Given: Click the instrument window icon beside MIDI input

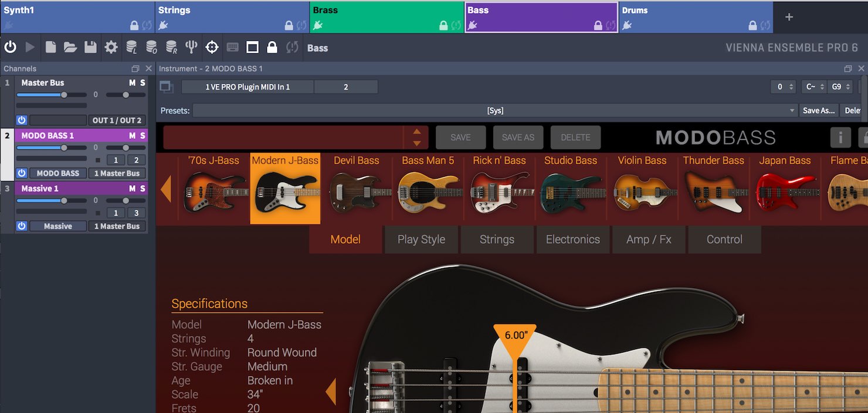Looking at the screenshot, I should [167, 87].
